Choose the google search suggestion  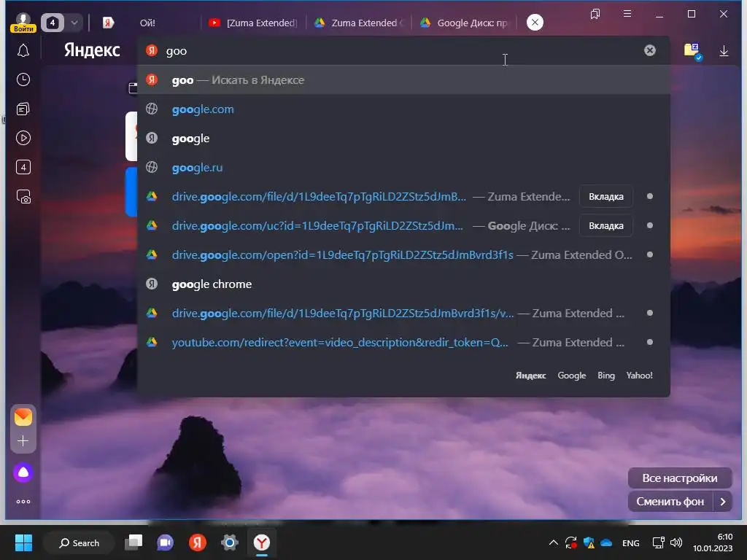[x=403, y=138]
